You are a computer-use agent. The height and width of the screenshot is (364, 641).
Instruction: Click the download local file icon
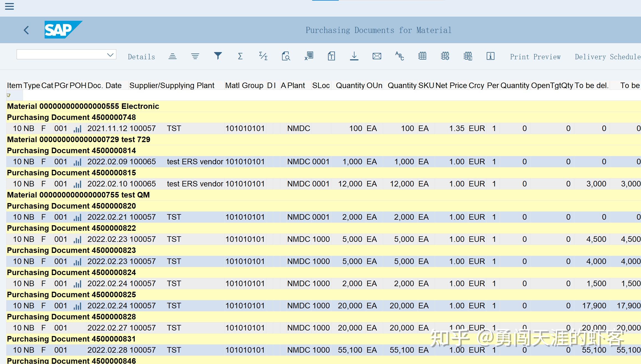(x=354, y=56)
